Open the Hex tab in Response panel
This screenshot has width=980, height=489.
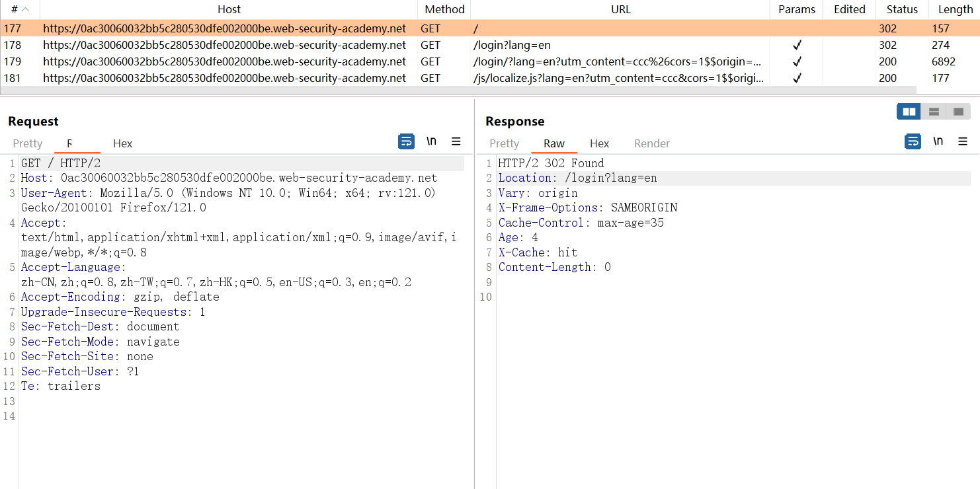[x=599, y=143]
